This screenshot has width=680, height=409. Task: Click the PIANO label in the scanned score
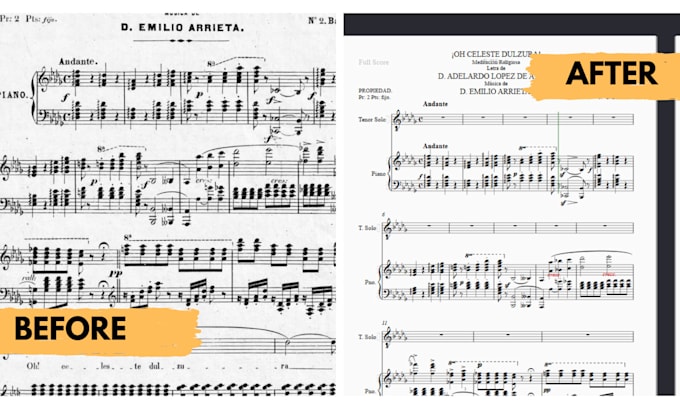pyautogui.click(x=13, y=95)
